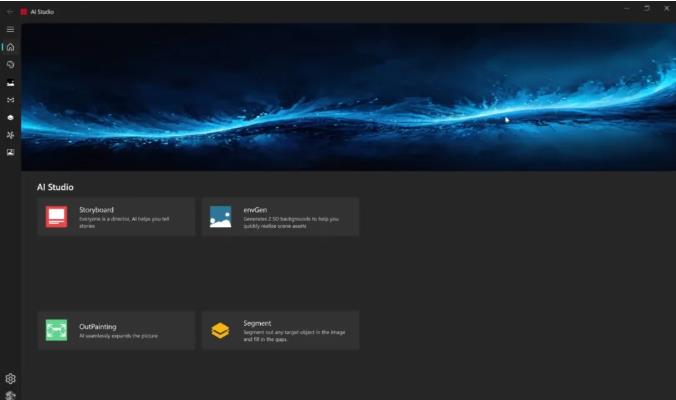This screenshot has height=400, width=676.
Task: Launch the envGen background generator
Action: coord(280,216)
